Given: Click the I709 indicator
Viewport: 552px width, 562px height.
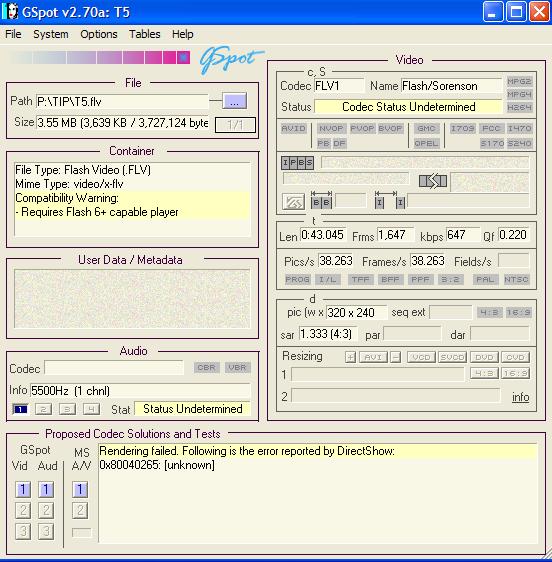Looking at the screenshot, I should [462, 128].
